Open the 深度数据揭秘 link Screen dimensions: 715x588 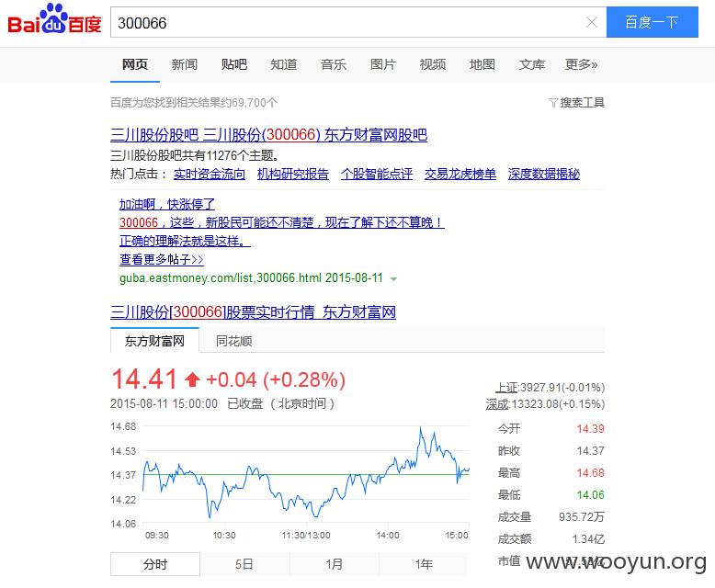pyautogui.click(x=543, y=175)
